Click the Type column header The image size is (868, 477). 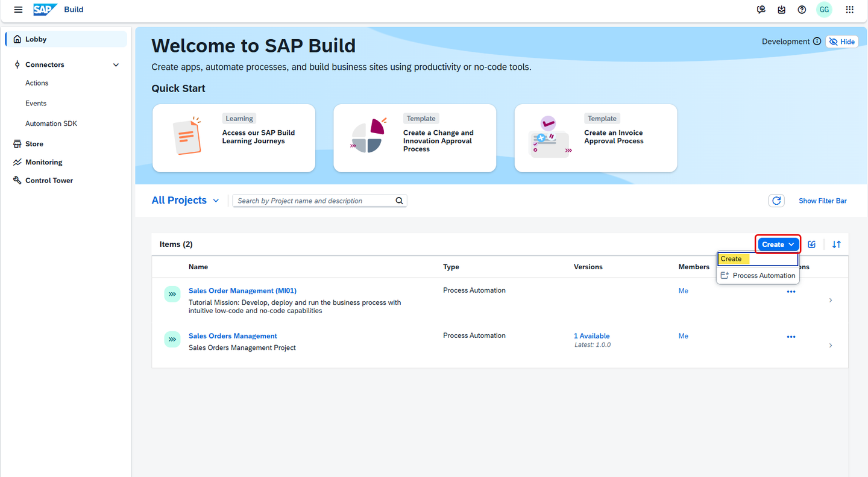click(451, 267)
